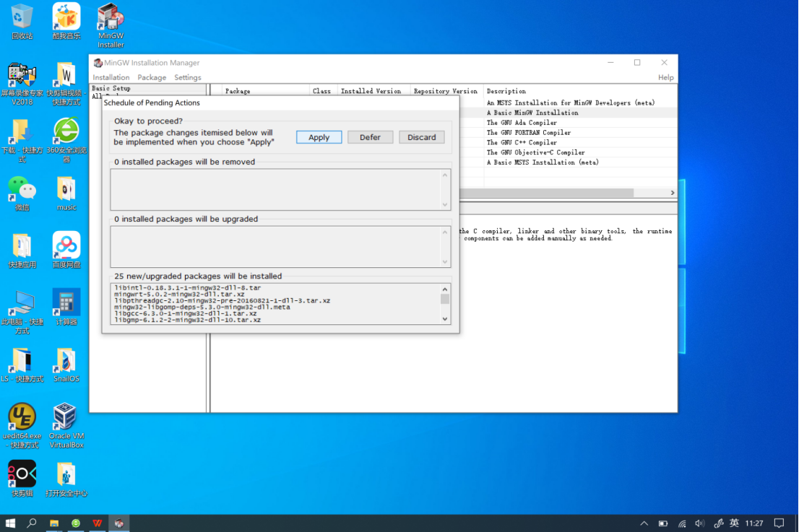Click the Package column header
This screenshot has width=799, height=532.
click(238, 91)
